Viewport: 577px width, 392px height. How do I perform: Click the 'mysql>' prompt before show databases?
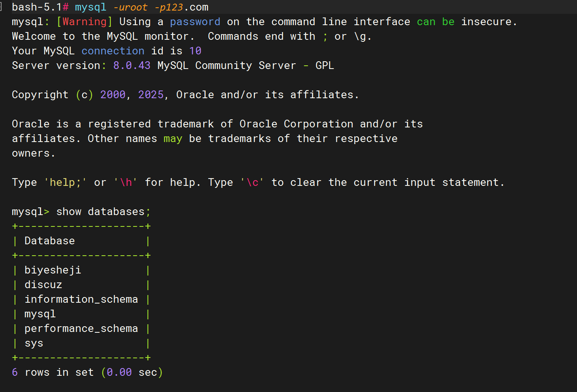(30, 212)
